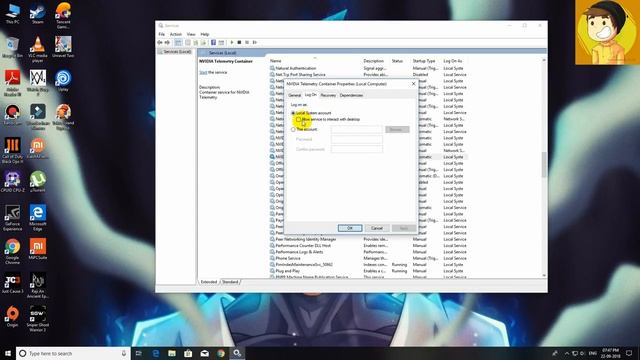Sort by the Log On As column header
The width and height of the screenshot is (640, 360).
click(454, 61)
